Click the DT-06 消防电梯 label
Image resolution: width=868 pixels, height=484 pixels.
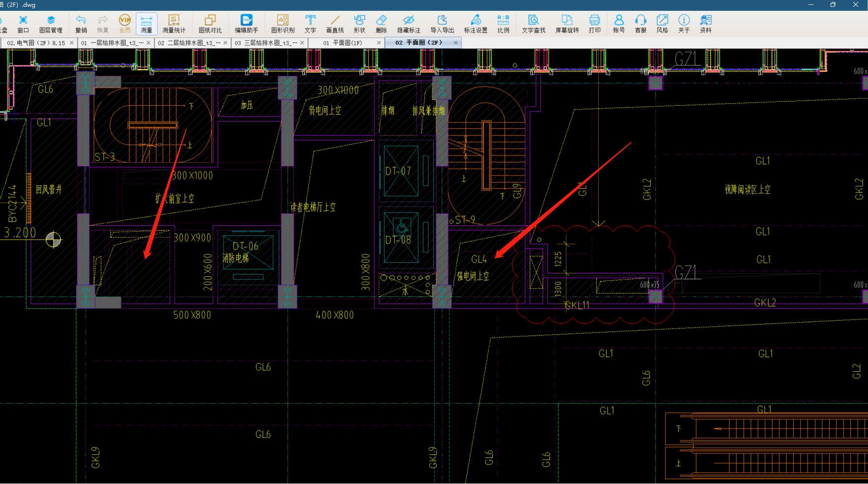click(241, 252)
